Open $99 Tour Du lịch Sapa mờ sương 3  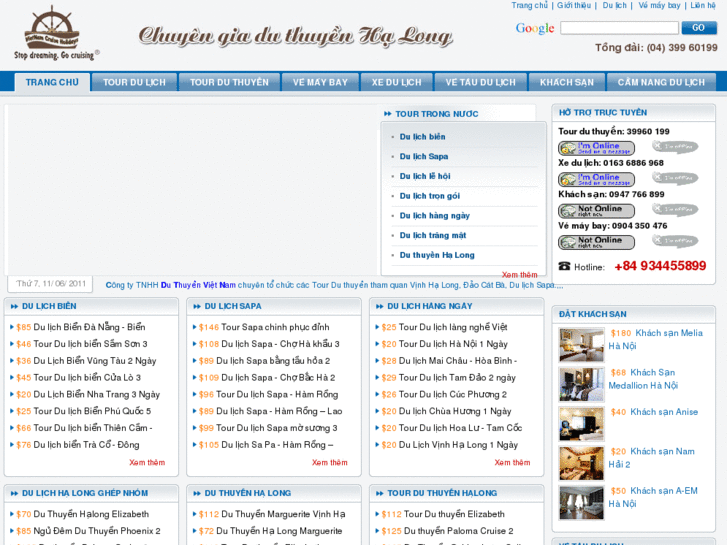click(x=268, y=428)
